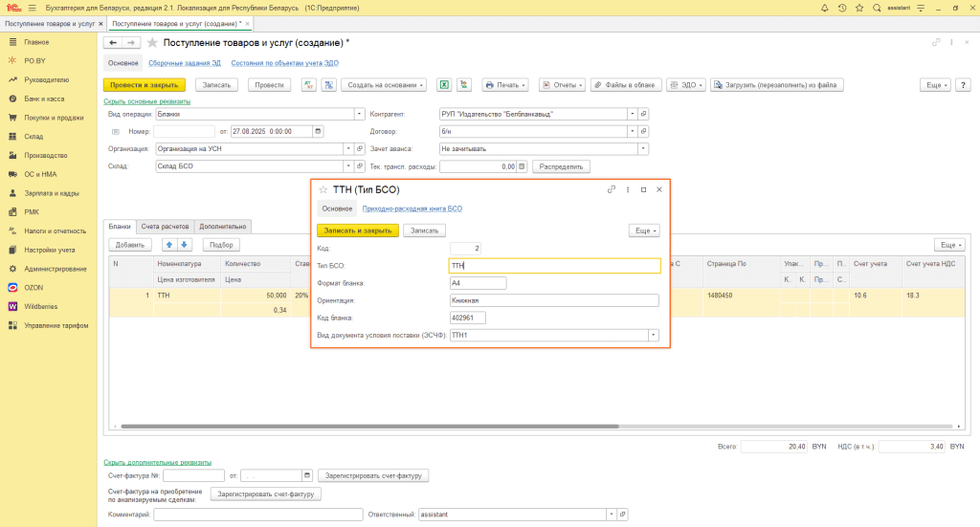
Task: Open ЭДО dropdown menu
Action: click(686, 85)
